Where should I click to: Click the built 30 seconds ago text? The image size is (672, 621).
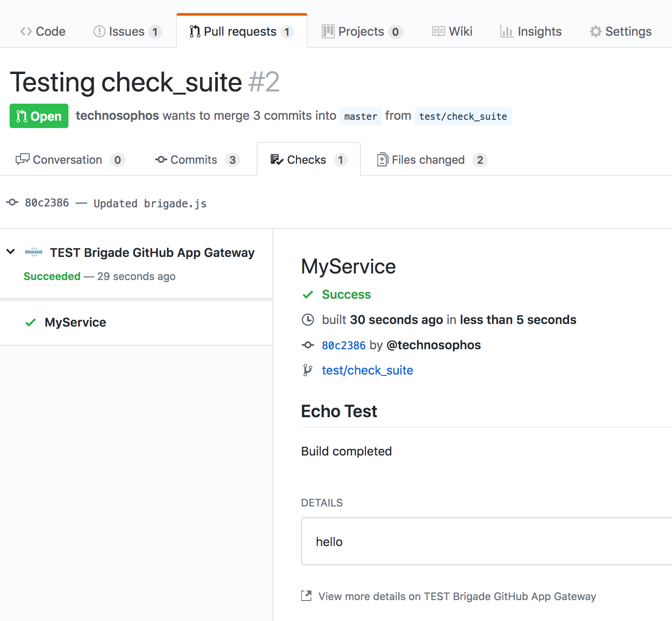tap(382, 320)
